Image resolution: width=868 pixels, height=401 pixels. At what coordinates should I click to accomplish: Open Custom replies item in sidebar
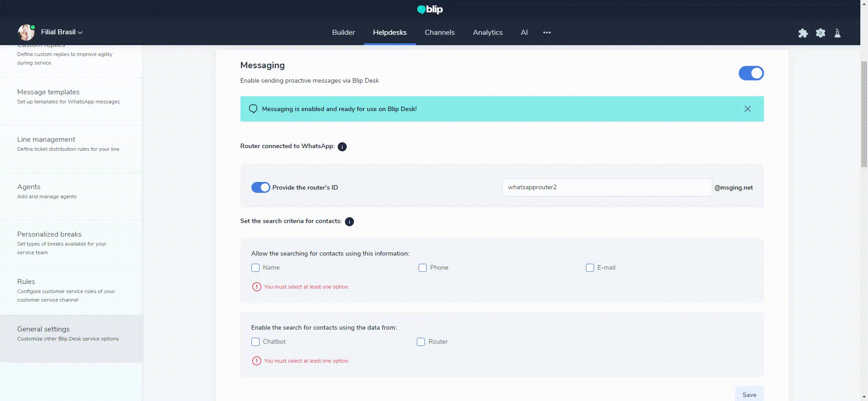coord(71,61)
